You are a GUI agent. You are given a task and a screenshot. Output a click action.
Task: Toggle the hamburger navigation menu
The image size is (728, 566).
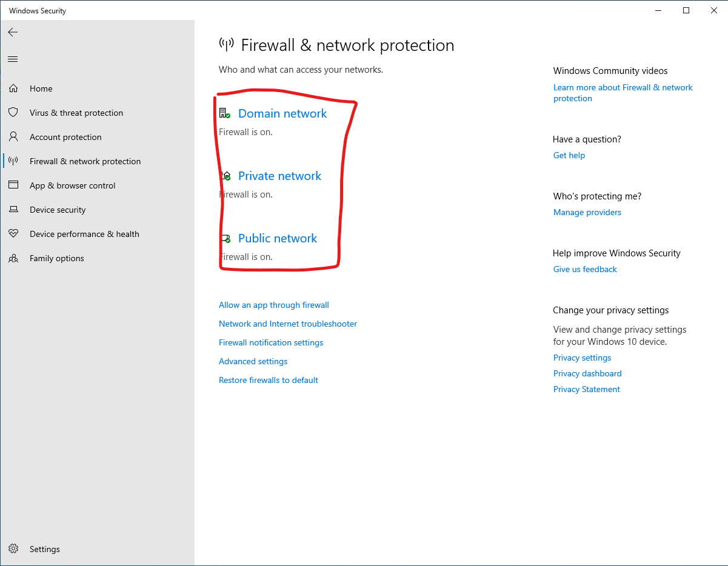coord(13,59)
